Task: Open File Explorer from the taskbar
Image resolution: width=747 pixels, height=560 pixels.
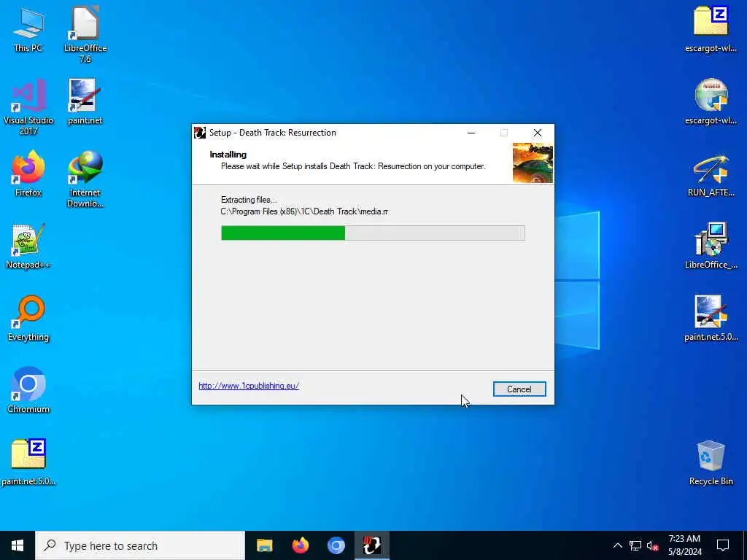Action: (x=264, y=545)
